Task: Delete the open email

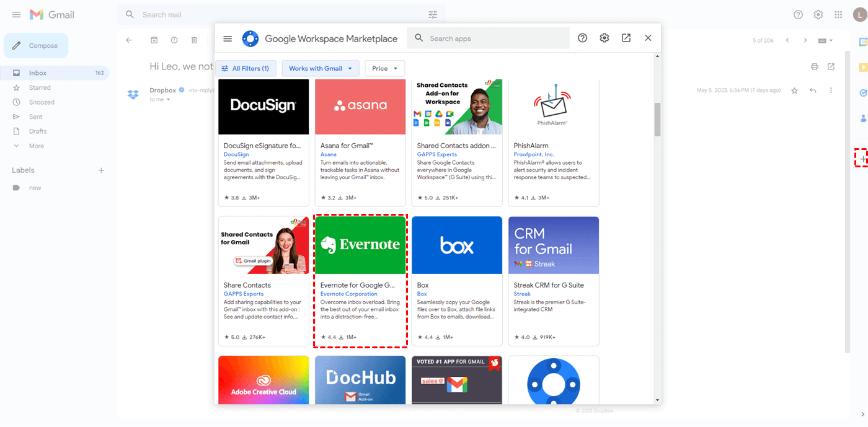Action: coord(194,40)
